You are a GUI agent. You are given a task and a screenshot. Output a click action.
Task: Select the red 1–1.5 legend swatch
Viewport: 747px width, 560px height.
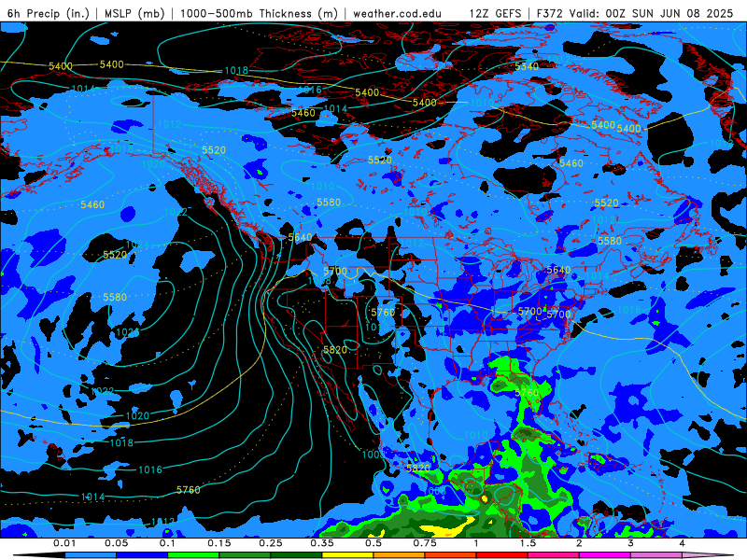[x=502, y=555]
